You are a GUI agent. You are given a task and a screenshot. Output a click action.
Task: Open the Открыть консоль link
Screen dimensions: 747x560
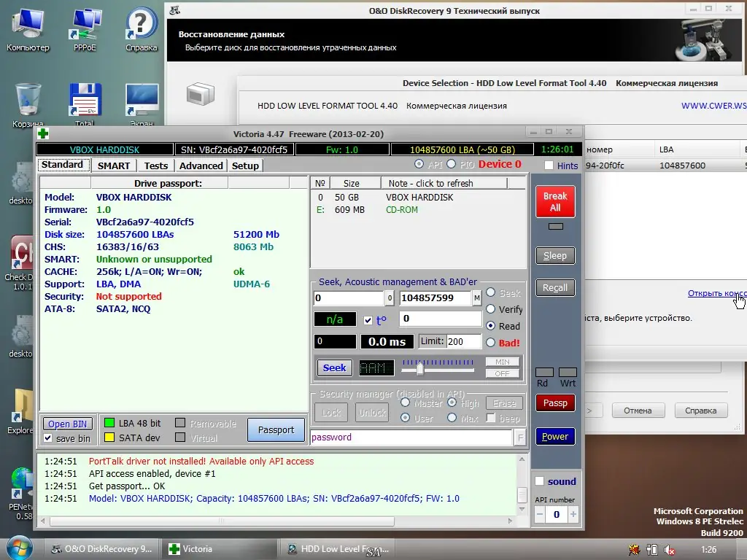[716, 293]
